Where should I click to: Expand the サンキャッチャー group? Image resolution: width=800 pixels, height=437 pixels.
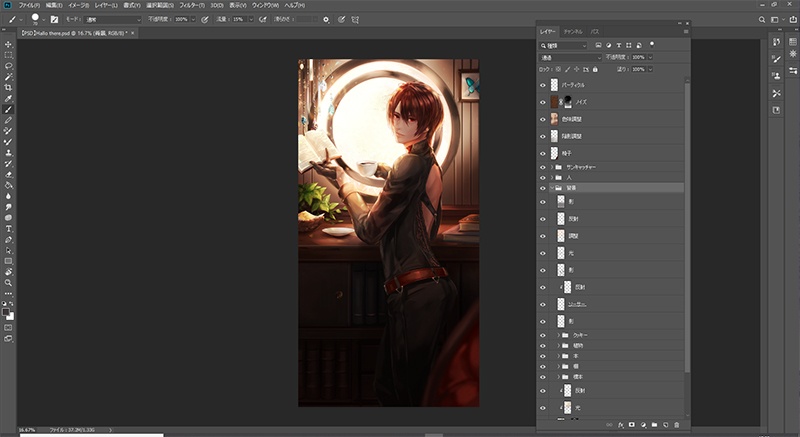[552, 167]
